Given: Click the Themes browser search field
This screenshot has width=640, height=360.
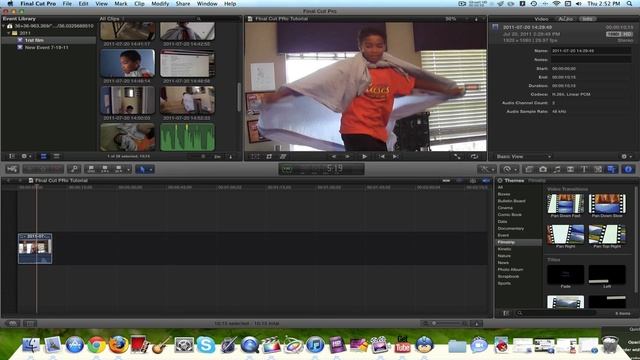Looking at the screenshot, I should pyautogui.click(x=557, y=313).
